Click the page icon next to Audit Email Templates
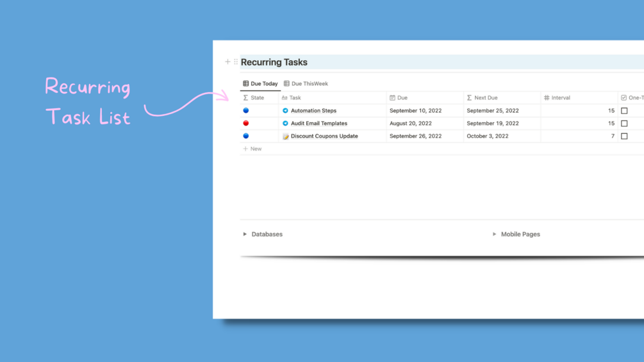644x362 pixels. pos(285,124)
